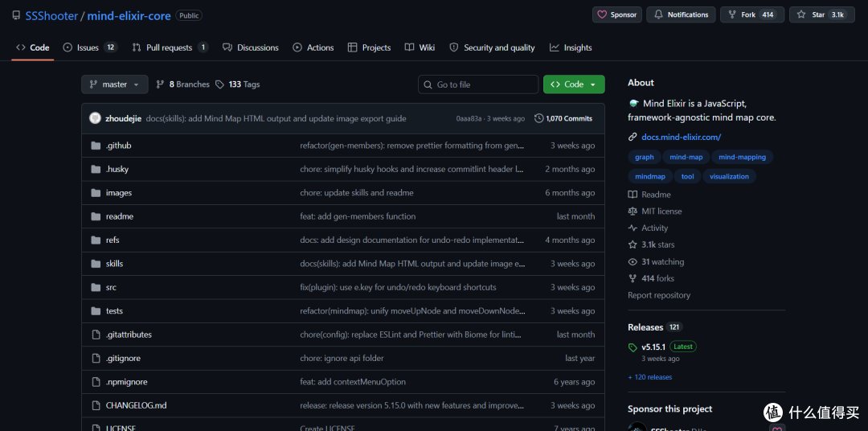This screenshot has height=431, width=868.
Task: Click the Sponsor heart button
Action: (617, 15)
